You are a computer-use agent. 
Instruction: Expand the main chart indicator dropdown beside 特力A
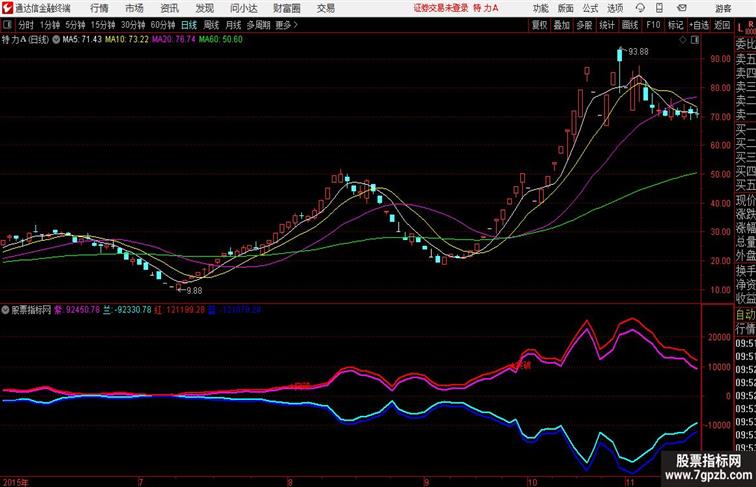(56, 40)
